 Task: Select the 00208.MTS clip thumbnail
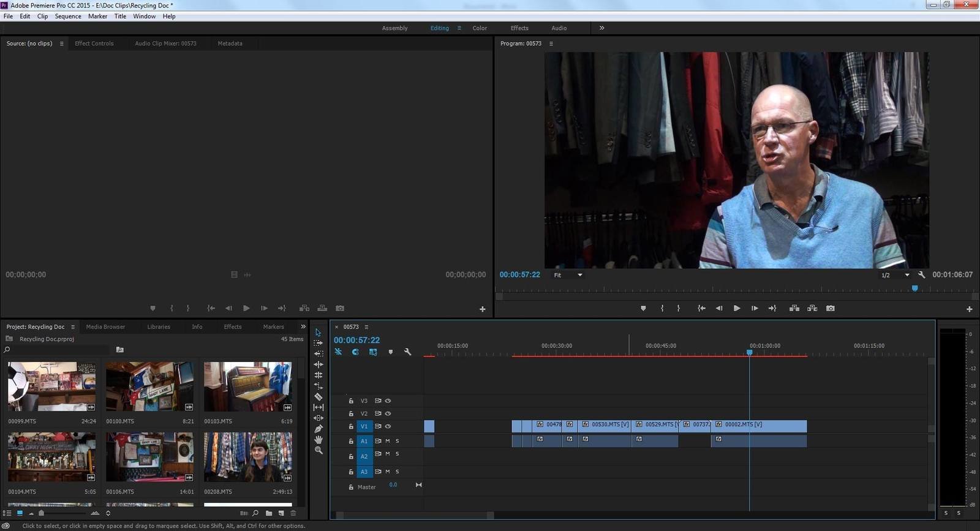tap(248, 457)
